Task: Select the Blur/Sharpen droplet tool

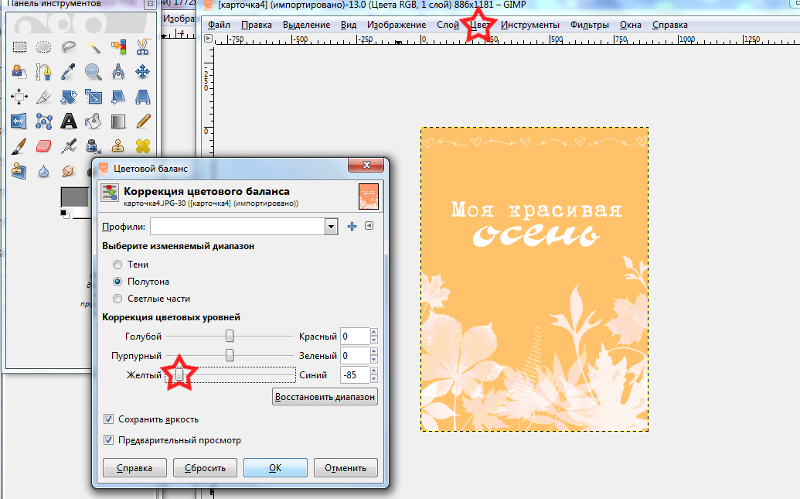Action: click(x=44, y=170)
